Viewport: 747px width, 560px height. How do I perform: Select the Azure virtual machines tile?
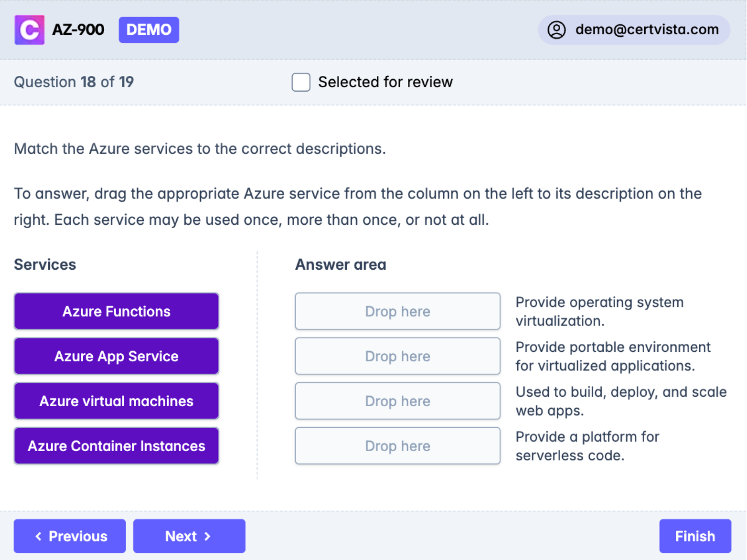click(116, 401)
